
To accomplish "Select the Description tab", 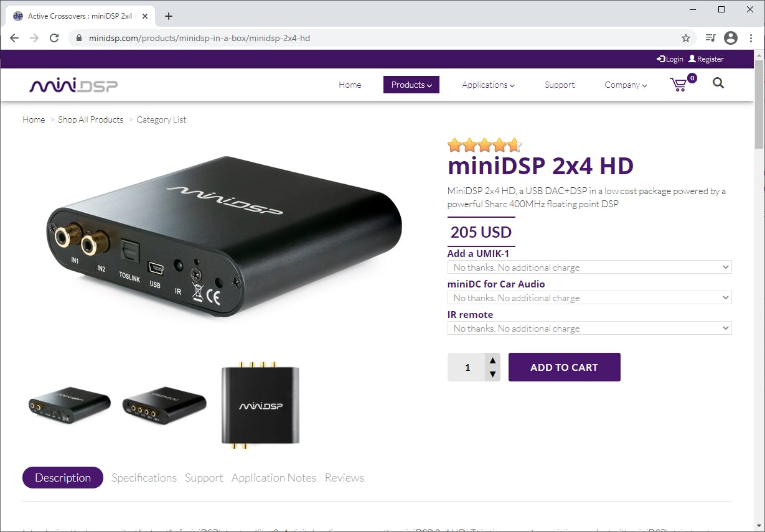I will 63,478.
